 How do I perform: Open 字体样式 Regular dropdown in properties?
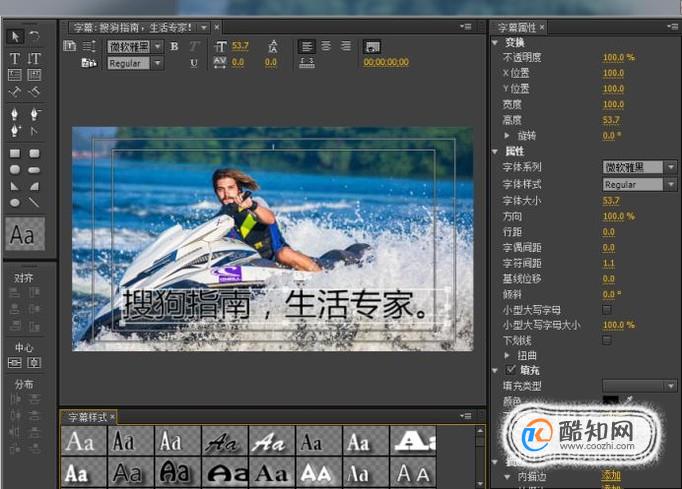[671, 184]
